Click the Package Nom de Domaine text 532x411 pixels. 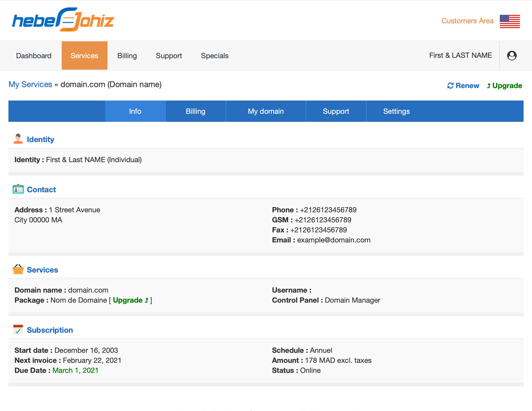pyautogui.click(x=78, y=300)
